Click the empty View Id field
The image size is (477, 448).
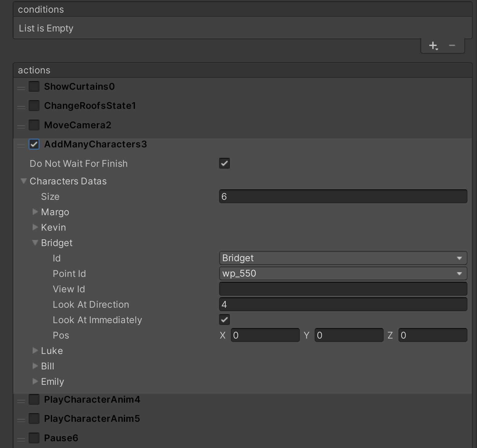(x=343, y=289)
